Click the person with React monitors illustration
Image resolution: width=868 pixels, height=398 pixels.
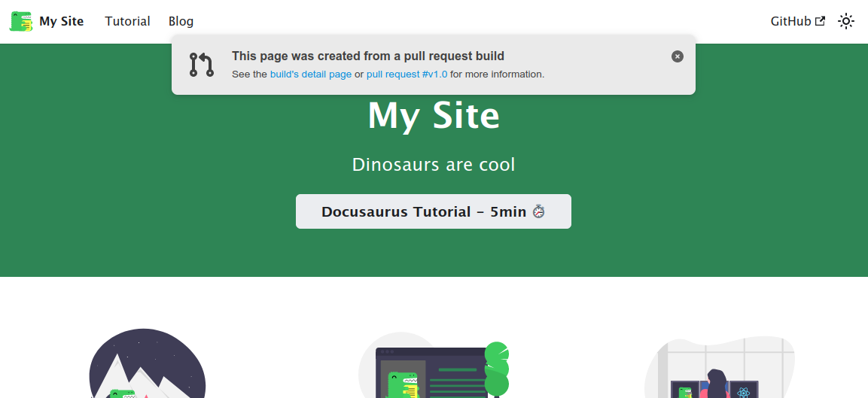[720, 367]
